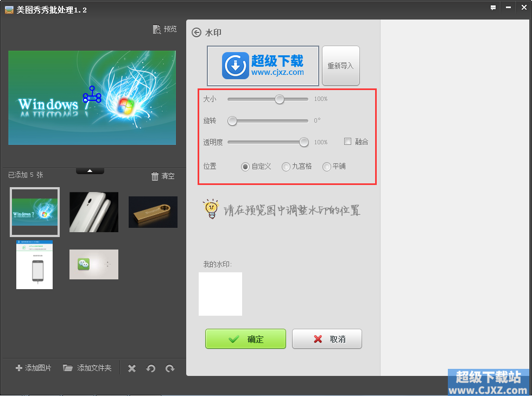Click the 已添加 5 张 count text
The height and width of the screenshot is (396, 532).
pos(26,175)
